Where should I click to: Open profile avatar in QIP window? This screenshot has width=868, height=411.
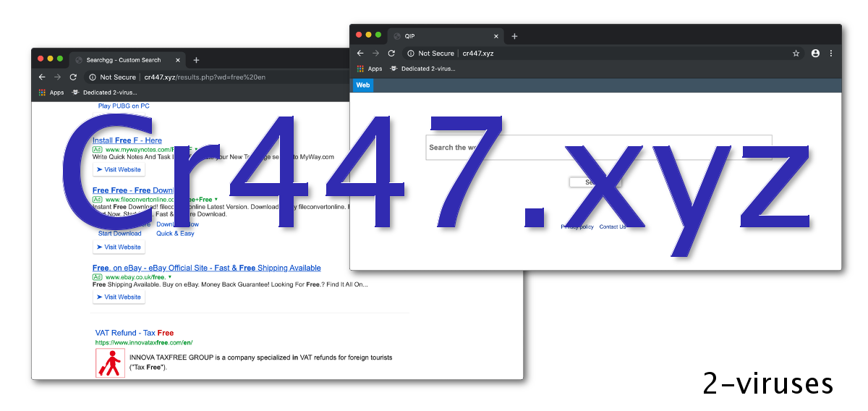pos(815,53)
